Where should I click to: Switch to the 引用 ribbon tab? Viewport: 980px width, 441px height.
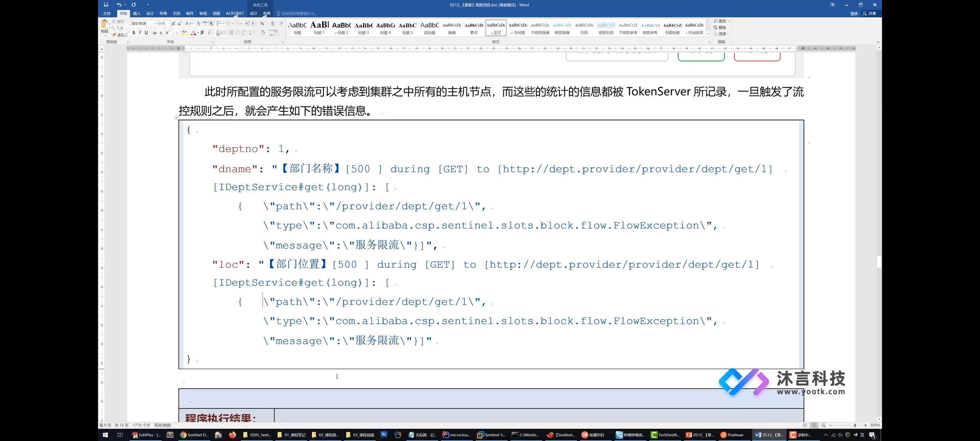176,13
